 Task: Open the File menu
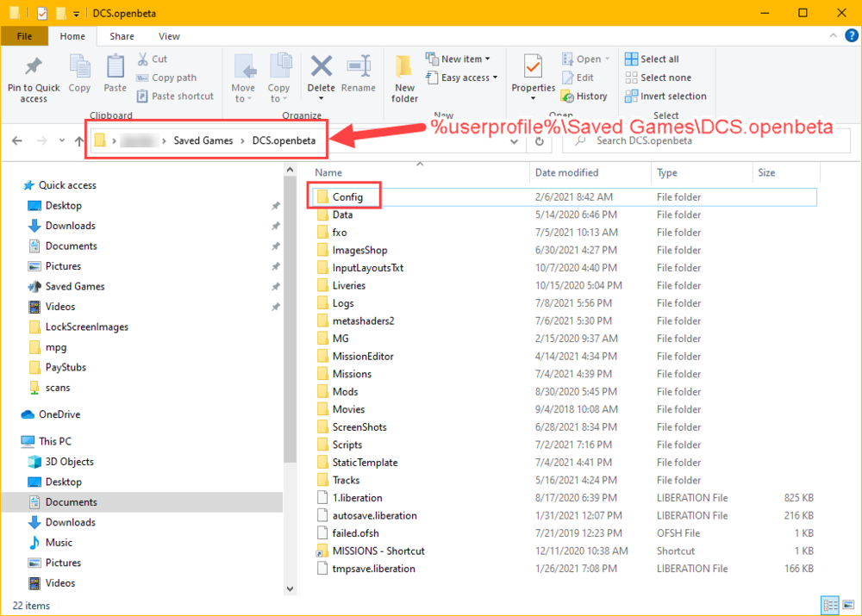click(x=24, y=36)
